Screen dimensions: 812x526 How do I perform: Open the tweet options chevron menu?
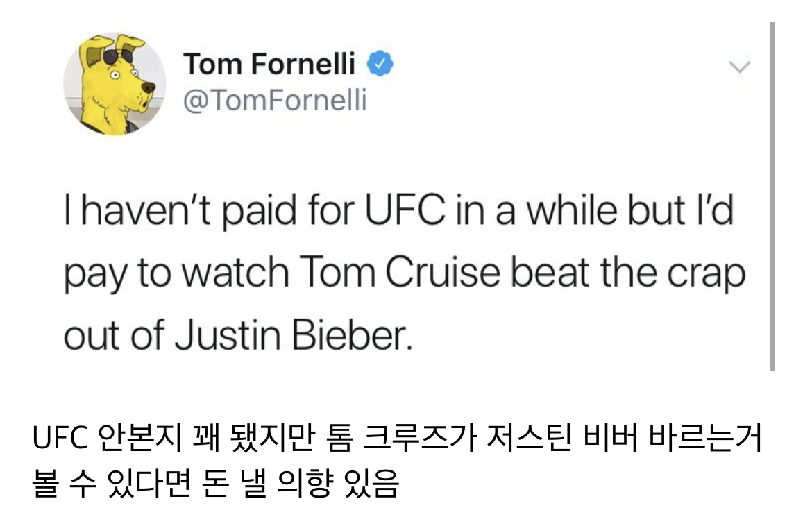coord(739,67)
